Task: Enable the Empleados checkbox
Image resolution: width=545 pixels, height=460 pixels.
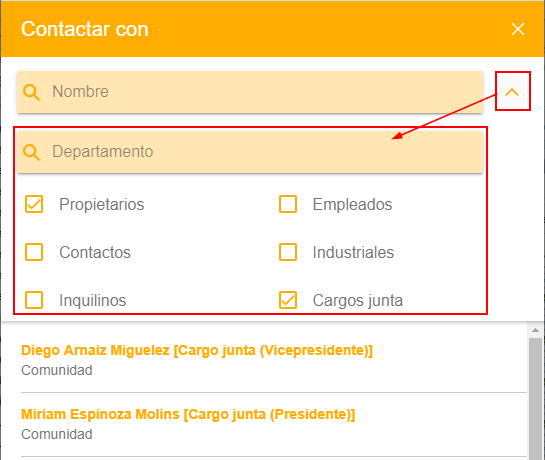Action: point(288,204)
